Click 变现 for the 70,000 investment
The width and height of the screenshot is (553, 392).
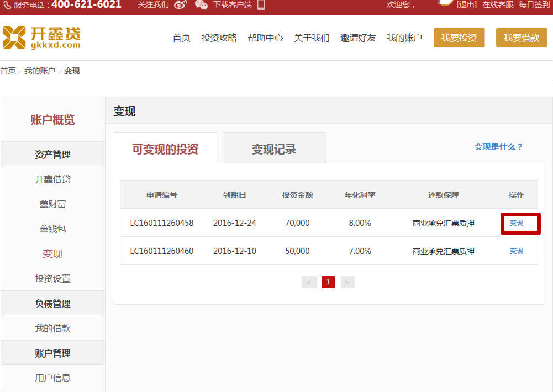[x=517, y=223]
